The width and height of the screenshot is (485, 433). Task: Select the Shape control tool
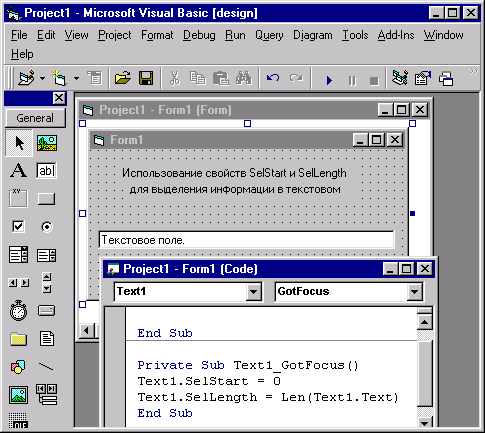18,367
